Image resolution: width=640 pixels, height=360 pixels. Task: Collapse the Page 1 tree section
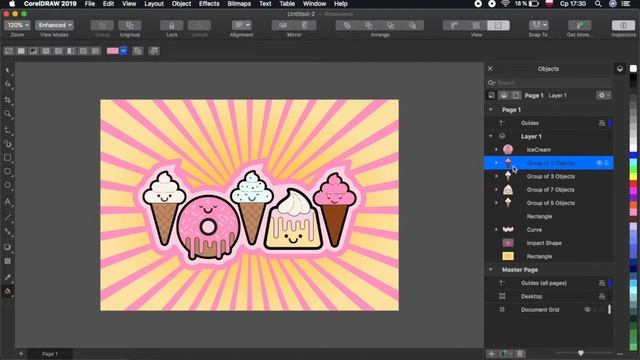pos(491,109)
